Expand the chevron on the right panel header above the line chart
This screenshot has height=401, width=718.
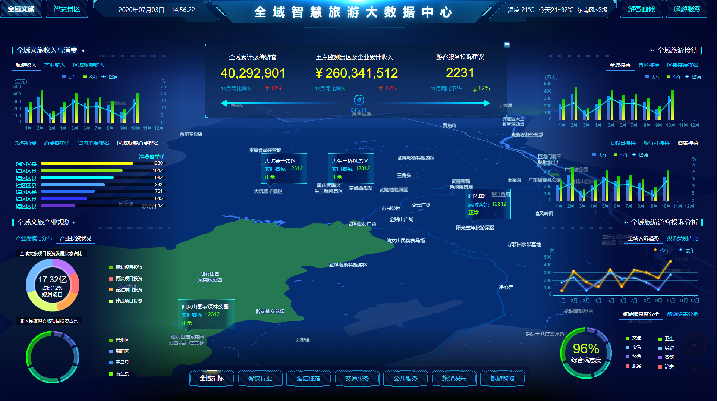tap(627, 222)
